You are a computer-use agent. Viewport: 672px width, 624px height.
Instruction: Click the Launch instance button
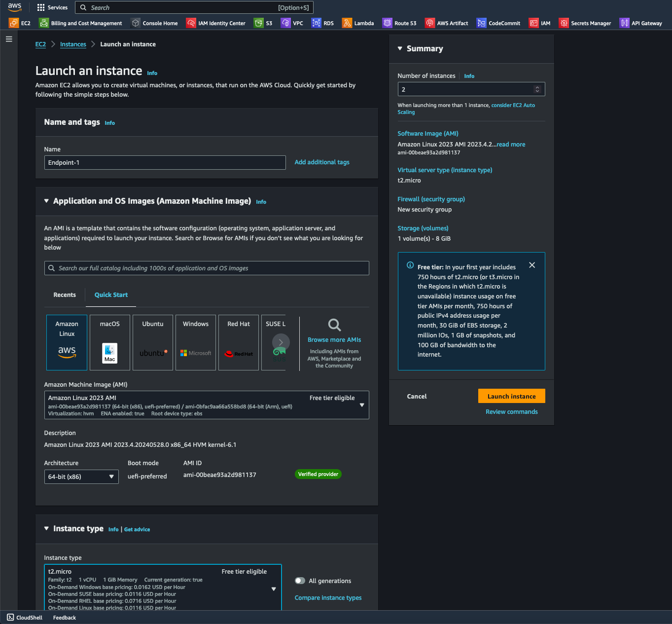pos(512,396)
